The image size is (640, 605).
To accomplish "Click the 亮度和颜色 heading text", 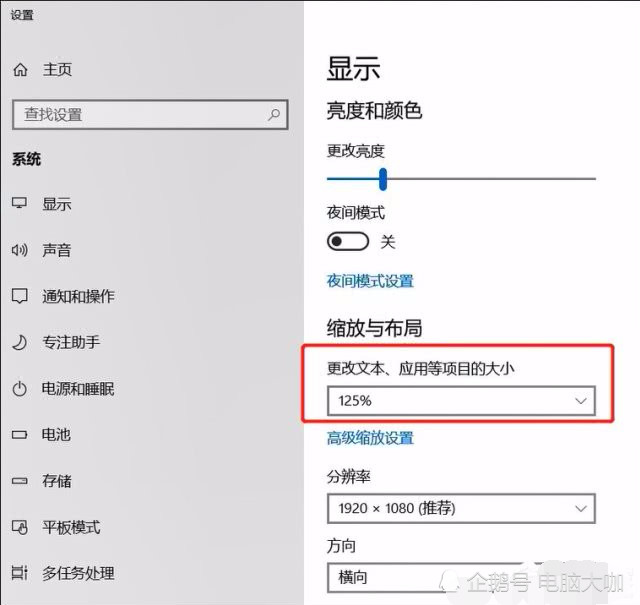I will pyautogui.click(x=374, y=111).
